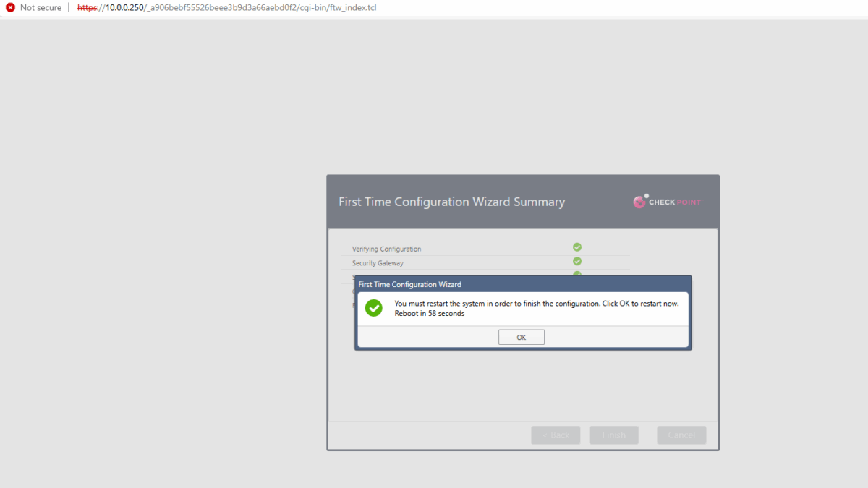
Task: Click the struck-through https text in the URL
Action: pos(87,7)
